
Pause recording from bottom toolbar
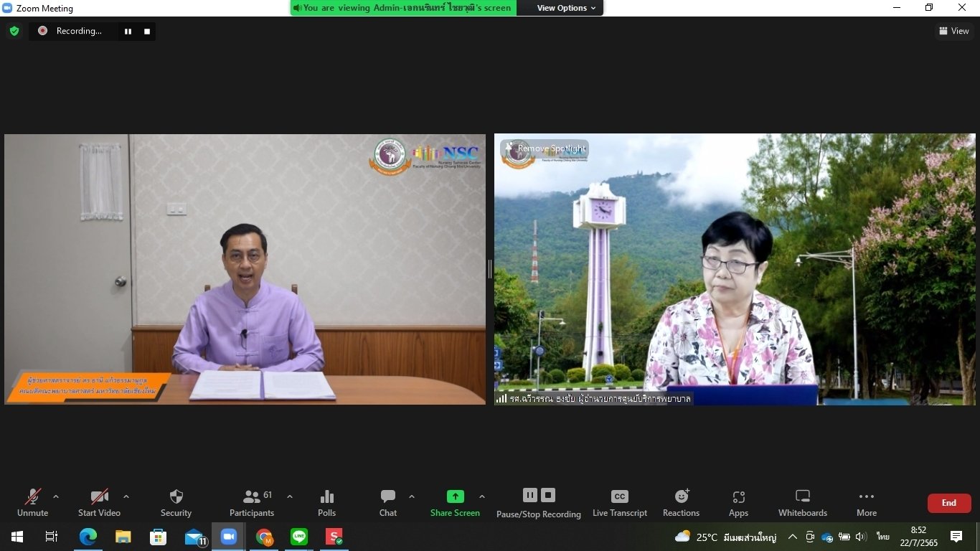529,495
